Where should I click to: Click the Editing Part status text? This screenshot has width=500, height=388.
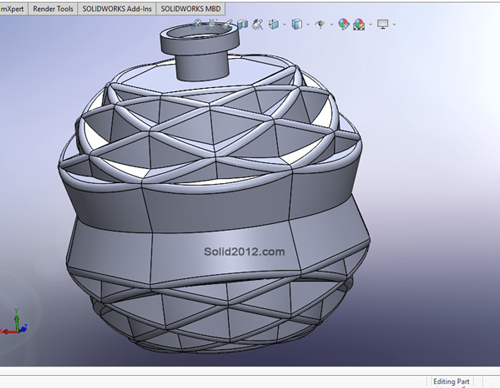click(x=451, y=382)
